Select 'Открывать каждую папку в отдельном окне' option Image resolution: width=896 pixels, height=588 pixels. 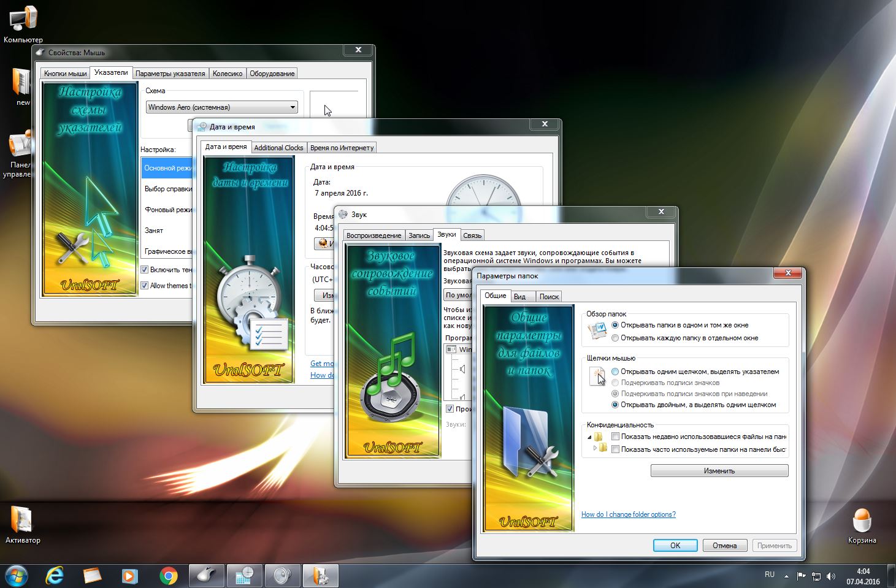(615, 338)
